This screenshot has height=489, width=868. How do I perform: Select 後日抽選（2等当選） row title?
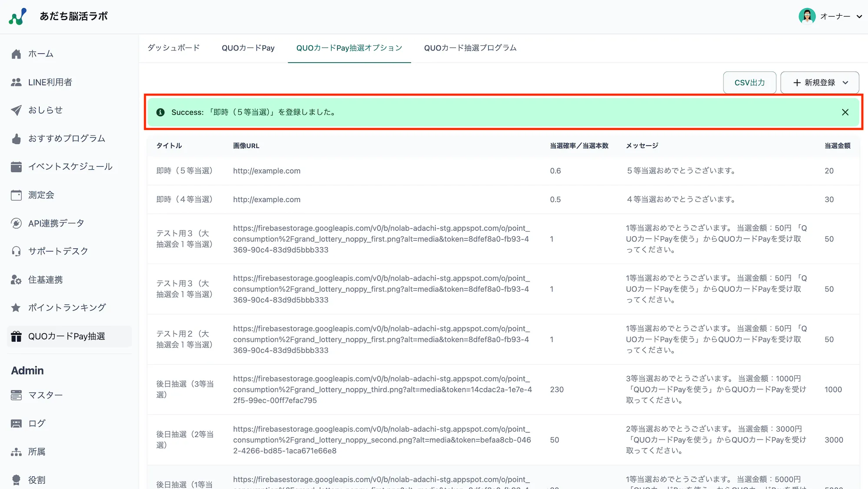pyautogui.click(x=185, y=439)
